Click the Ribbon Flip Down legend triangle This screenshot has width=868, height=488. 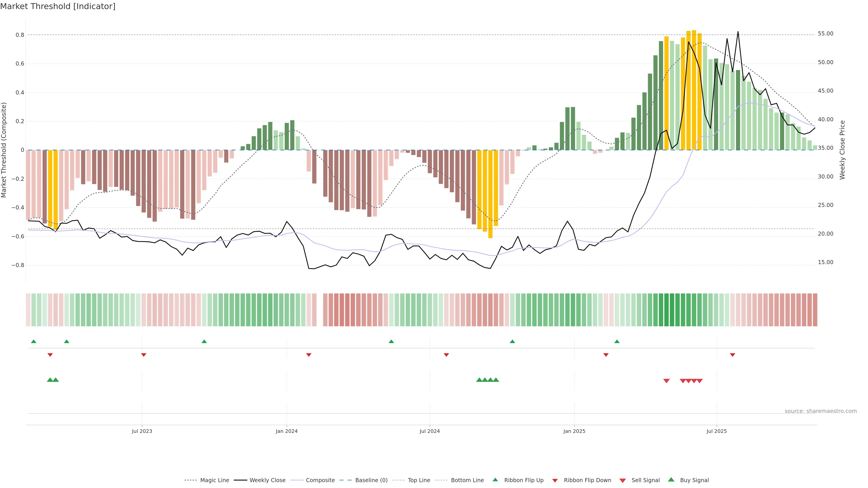click(x=555, y=480)
